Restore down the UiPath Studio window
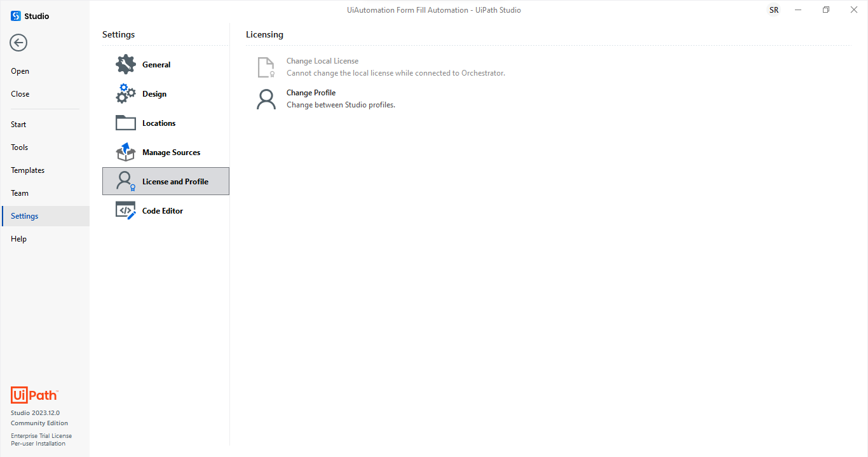 (826, 10)
